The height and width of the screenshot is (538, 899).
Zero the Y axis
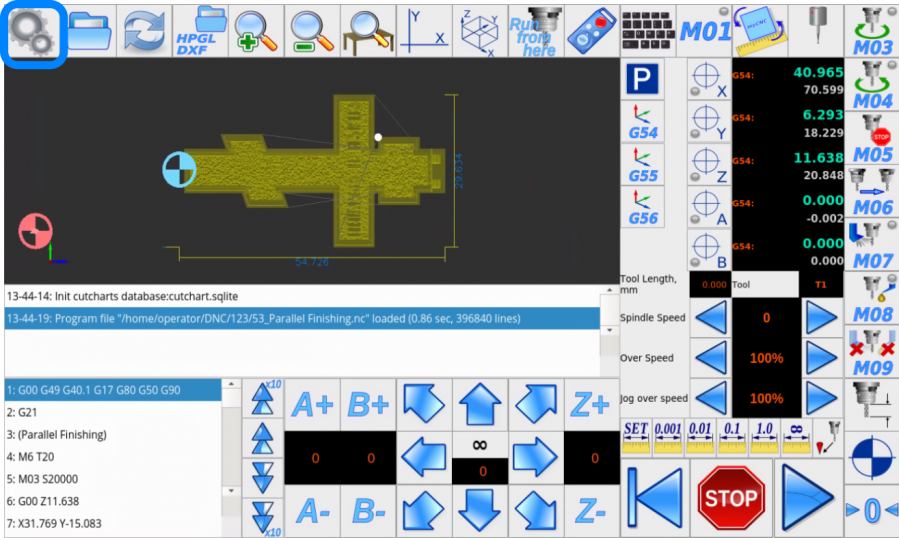pyautogui.click(x=709, y=122)
